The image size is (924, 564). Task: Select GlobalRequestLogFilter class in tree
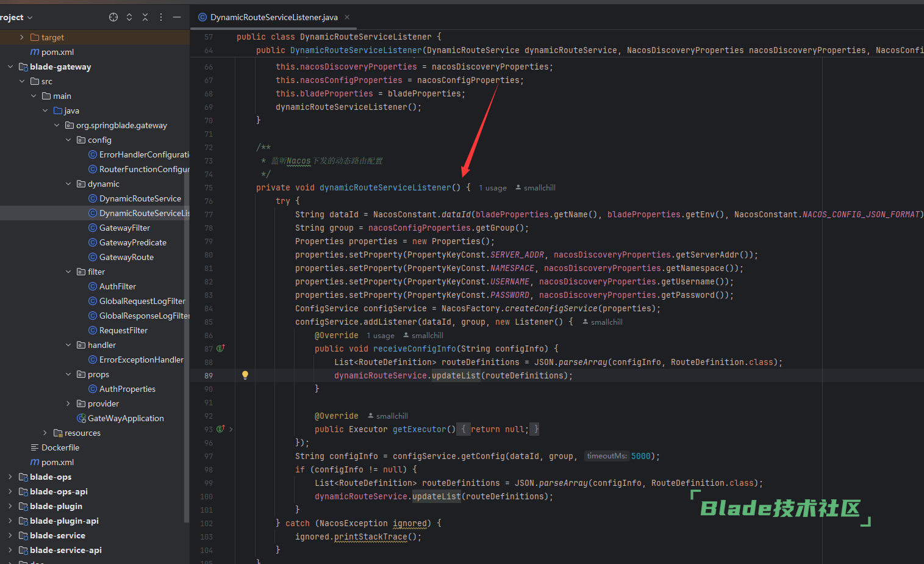tap(137, 301)
